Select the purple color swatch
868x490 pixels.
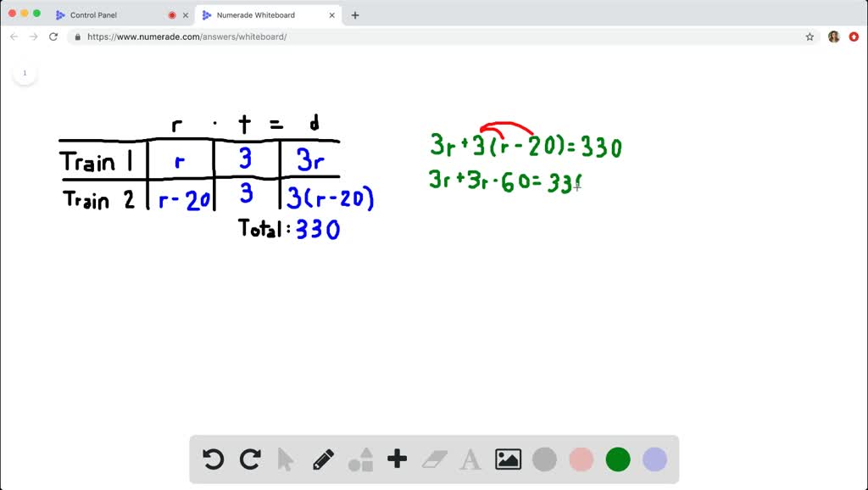pyautogui.click(x=654, y=459)
